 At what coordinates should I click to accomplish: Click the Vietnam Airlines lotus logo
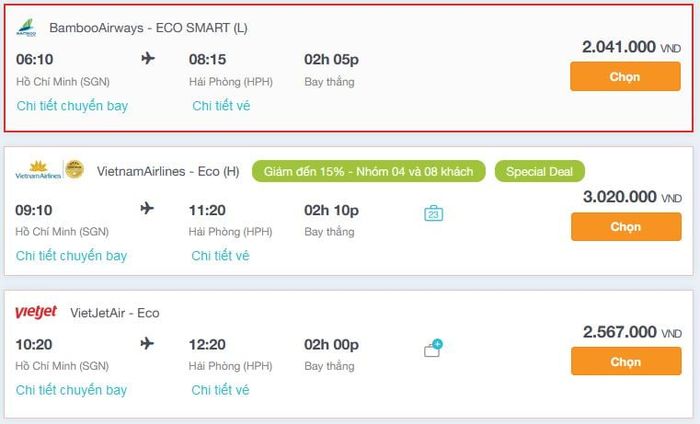tap(38, 170)
